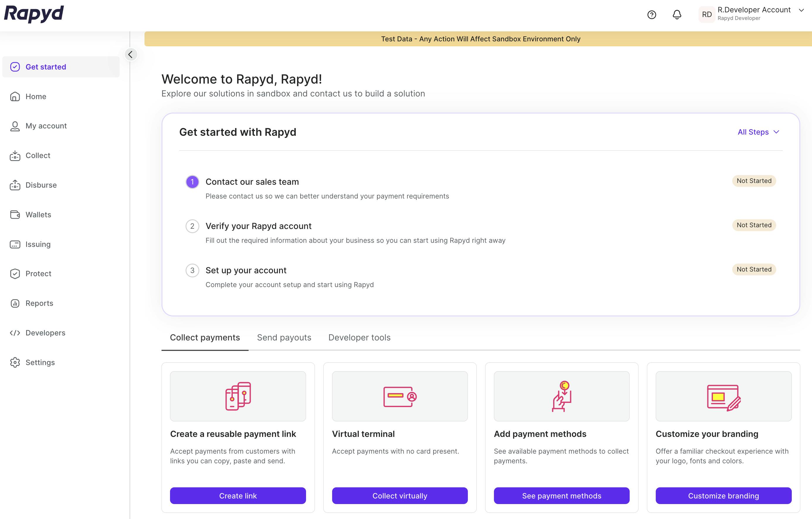The height and width of the screenshot is (519, 812).
Task: Click the Create link button
Action: pos(238,495)
